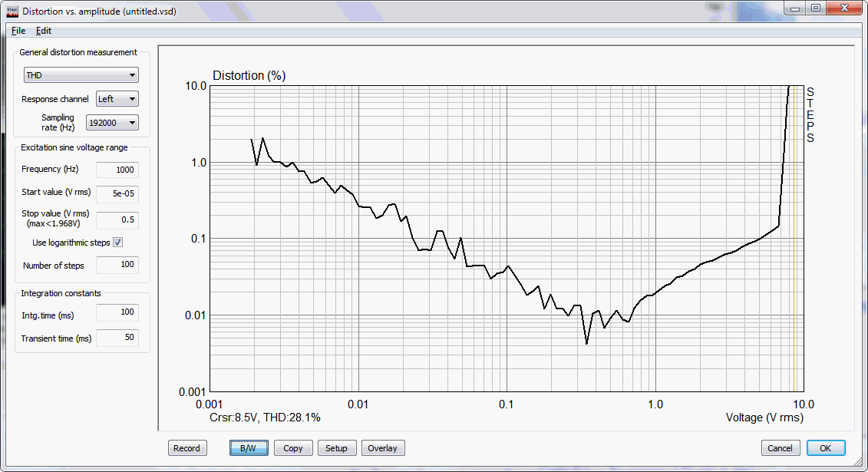Open Setup via the Setup button
The height and width of the screenshot is (472, 868).
(336, 448)
